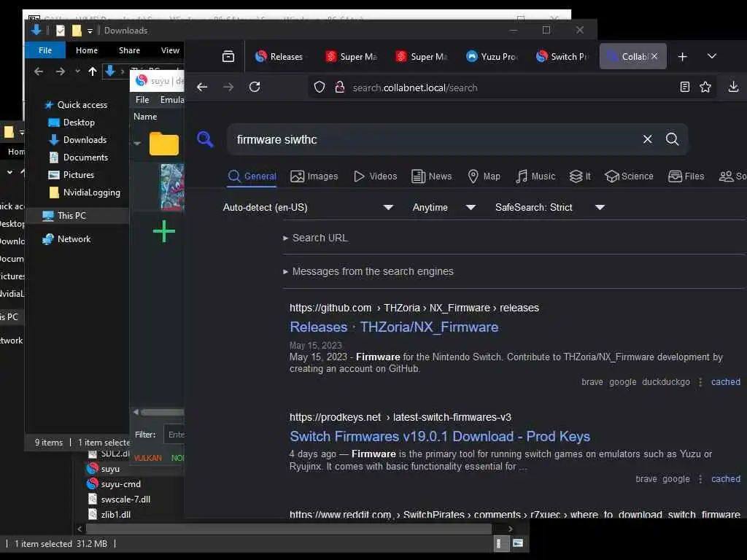This screenshot has height=560, width=747.
Task: Select the IT search category
Action: tap(580, 176)
